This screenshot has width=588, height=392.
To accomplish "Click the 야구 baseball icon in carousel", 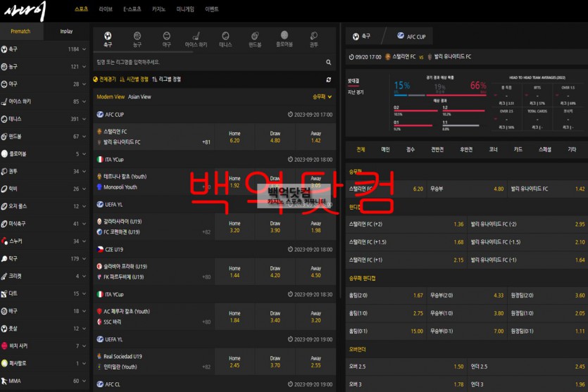I will click(x=166, y=38).
